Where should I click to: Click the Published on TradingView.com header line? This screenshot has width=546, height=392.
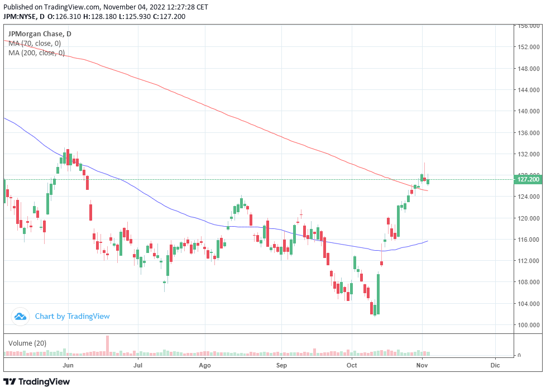106,7
